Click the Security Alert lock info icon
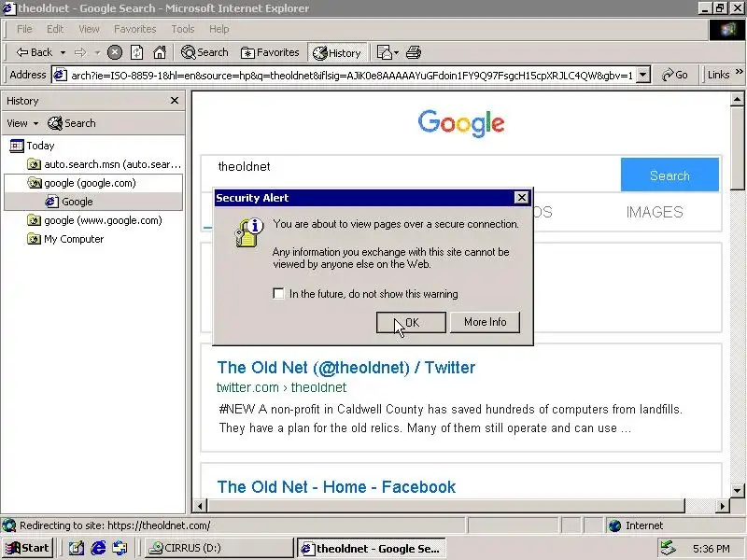Image resolution: width=747 pixels, height=560 pixels. pyautogui.click(x=248, y=232)
